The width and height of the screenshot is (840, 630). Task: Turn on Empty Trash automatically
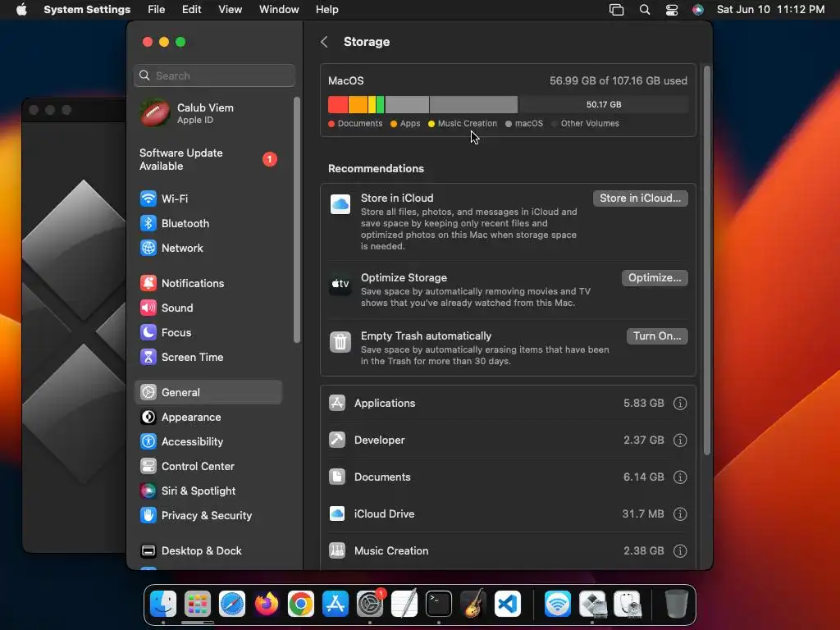(657, 336)
